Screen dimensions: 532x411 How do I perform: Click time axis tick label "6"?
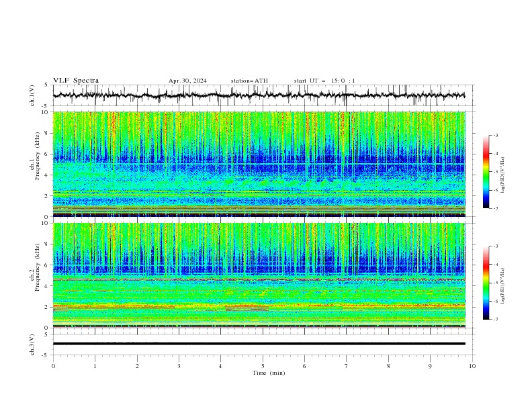(x=305, y=366)
